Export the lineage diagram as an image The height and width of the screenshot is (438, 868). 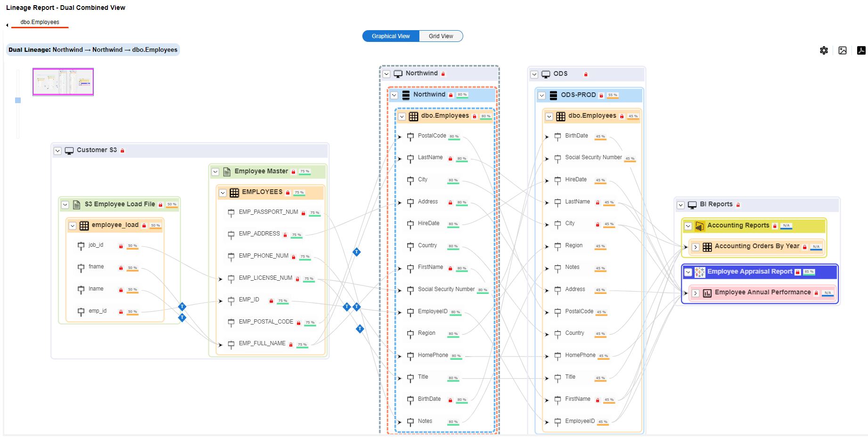click(x=843, y=50)
